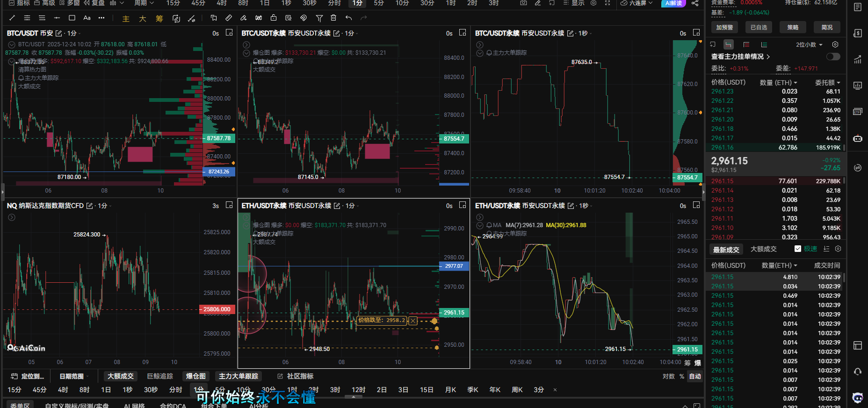Open order book settings hexagon icon

point(835,44)
